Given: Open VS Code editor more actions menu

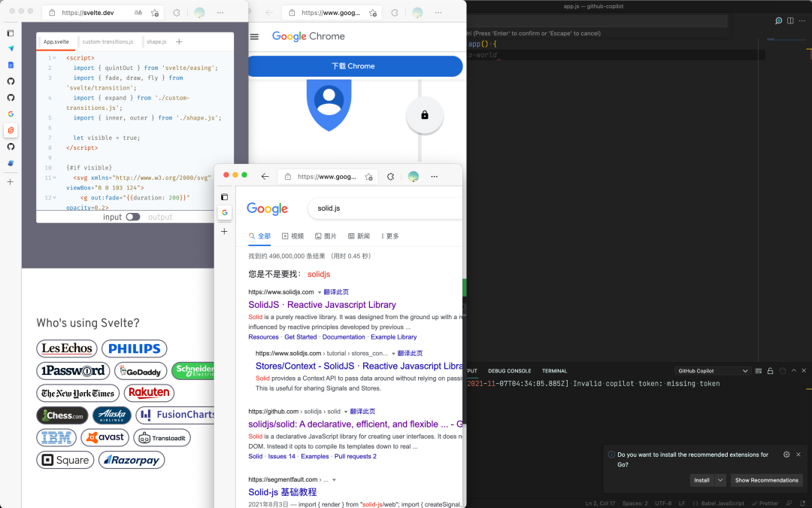Looking at the screenshot, I should 803,21.
